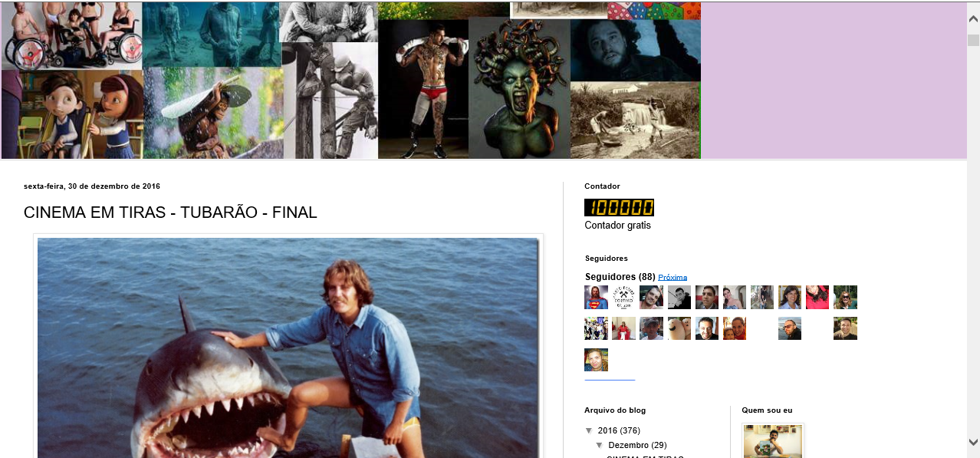The height and width of the screenshot is (458, 980).
Task: Open post title CINEMA EM TIRAS - TUBARÃO - FINAL
Action: tap(170, 213)
